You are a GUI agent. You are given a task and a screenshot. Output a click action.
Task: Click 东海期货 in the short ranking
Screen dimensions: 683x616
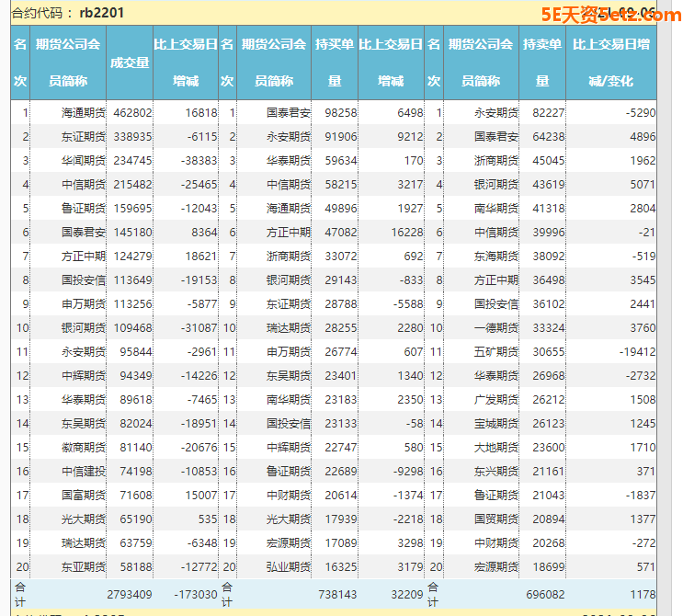click(496, 257)
